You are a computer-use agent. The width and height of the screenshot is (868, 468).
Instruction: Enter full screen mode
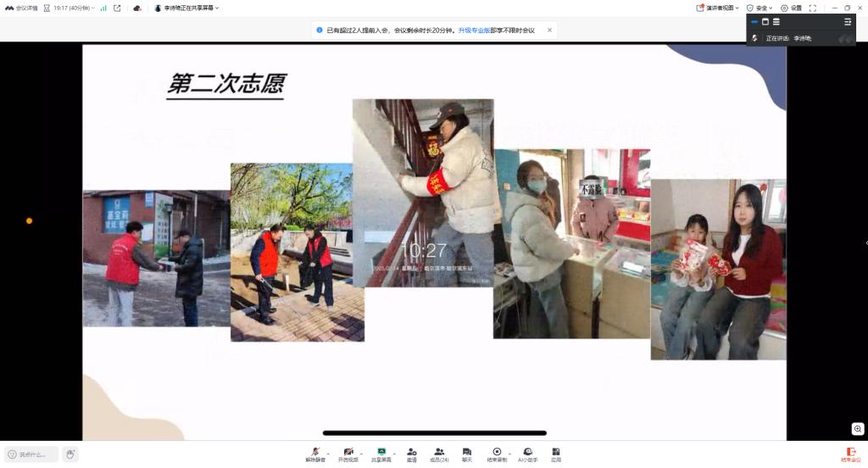[x=813, y=8]
